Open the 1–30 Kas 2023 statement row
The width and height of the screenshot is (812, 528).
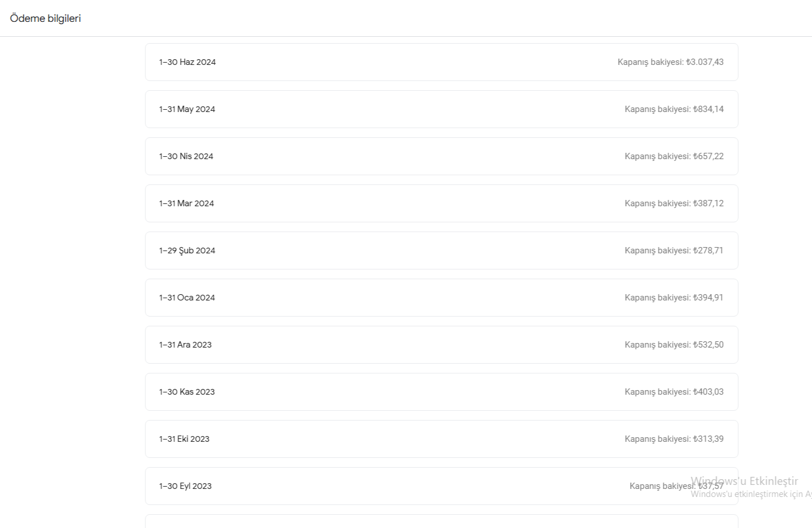tap(442, 392)
